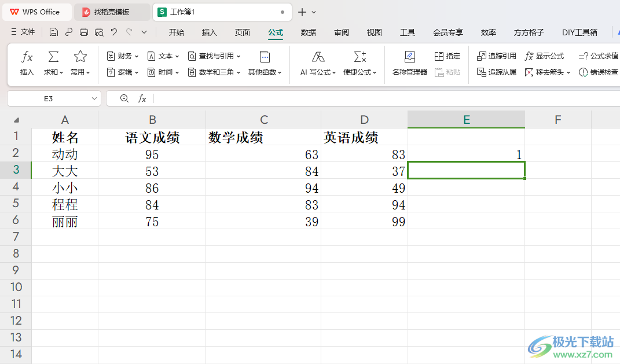
Task: Open the Efficiency (效率) tab
Action: coord(489,32)
